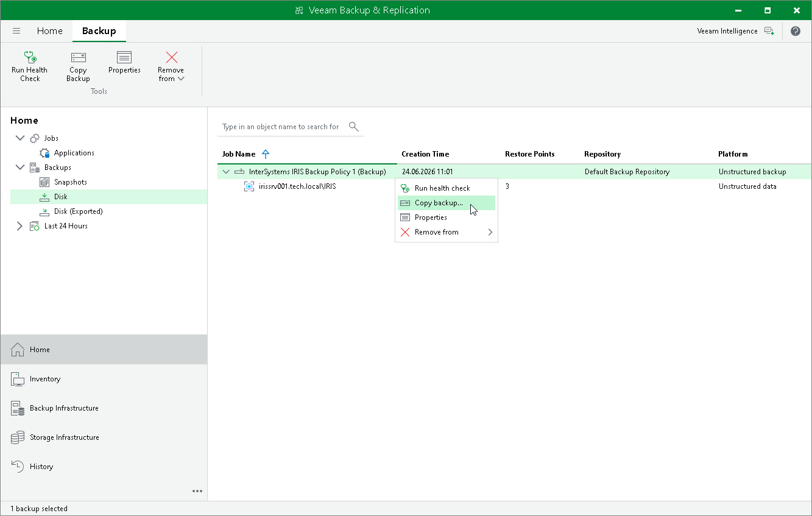The width and height of the screenshot is (812, 516).
Task: Click the Run Health Check ribbon icon
Action: [30, 57]
